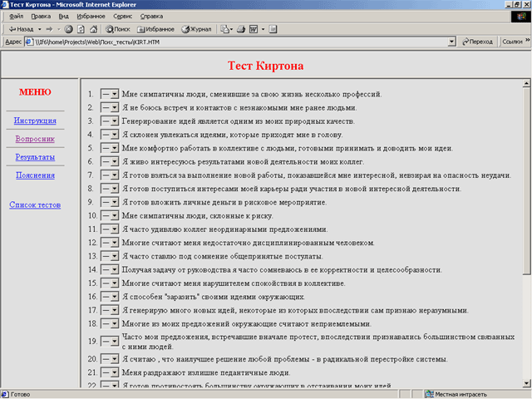This screenshot has height=399, width=532.
Task: Click the Mail toolbar icon
Action: point(226,29)
